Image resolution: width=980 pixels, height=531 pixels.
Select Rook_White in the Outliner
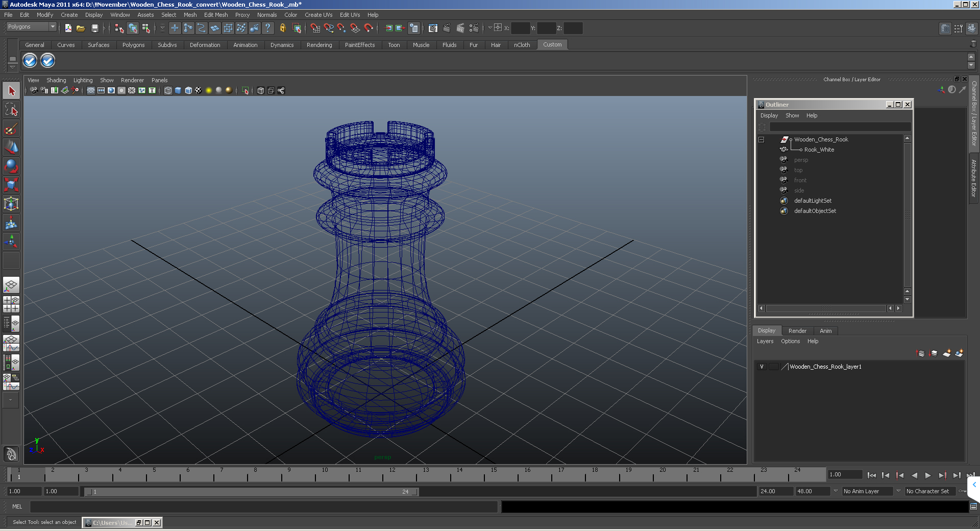(819, 150)
